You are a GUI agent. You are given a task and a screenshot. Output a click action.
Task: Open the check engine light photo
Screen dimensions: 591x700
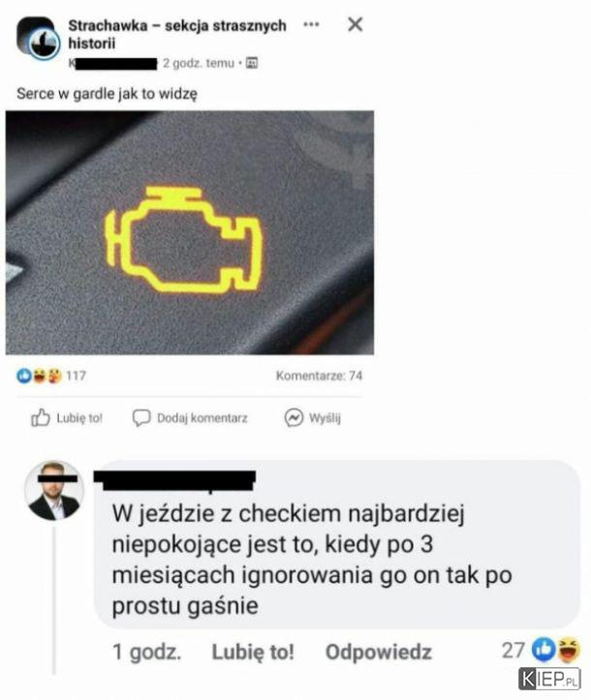[190, 232]
